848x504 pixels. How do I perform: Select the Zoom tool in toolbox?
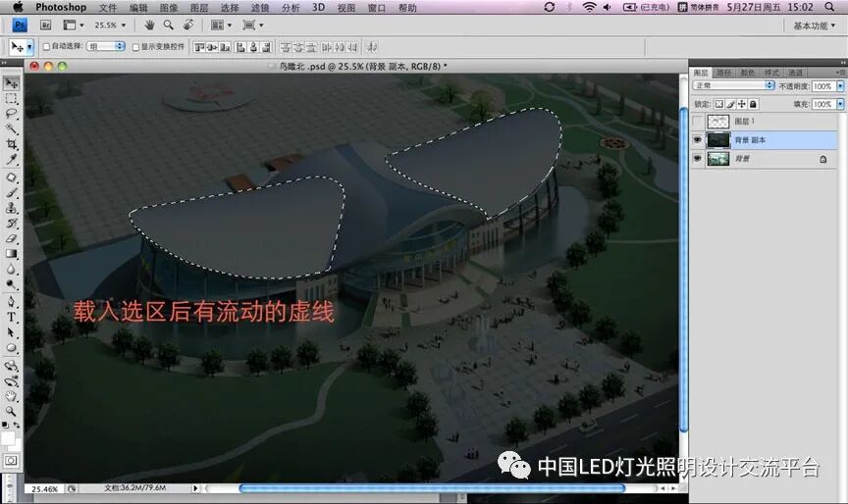[x=12, y=411]
